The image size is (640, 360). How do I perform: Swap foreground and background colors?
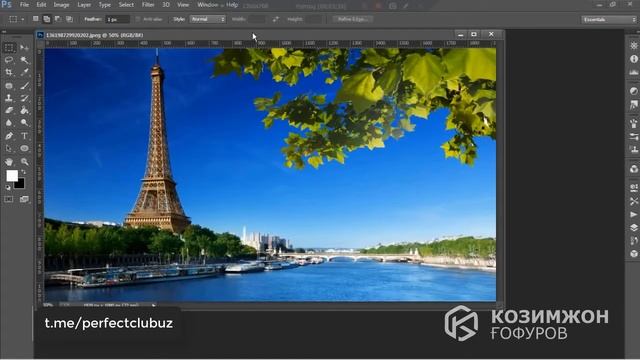(x=23, y=172)
